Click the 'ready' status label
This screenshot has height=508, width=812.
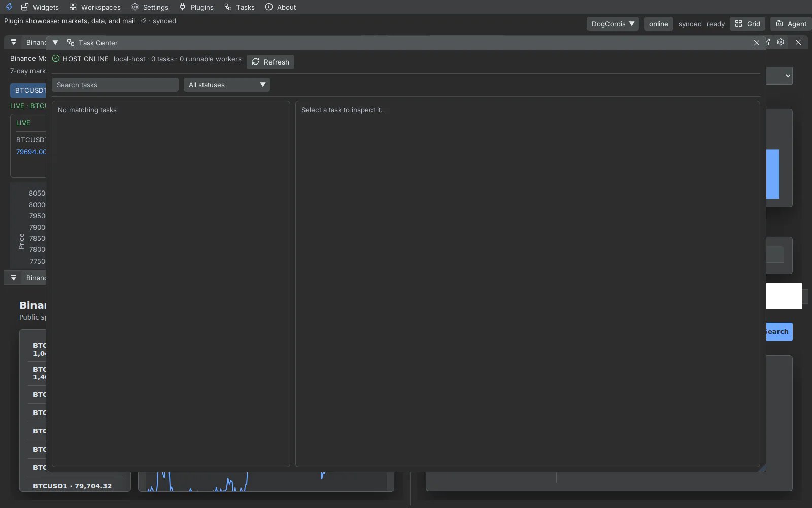[716, 24]
